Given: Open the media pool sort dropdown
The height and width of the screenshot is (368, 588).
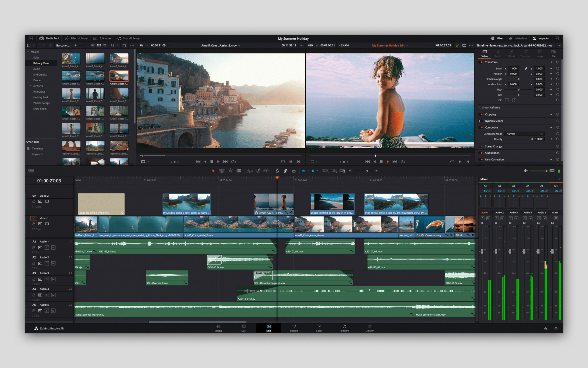Looking at the screenshot, I should pos(124,45).
